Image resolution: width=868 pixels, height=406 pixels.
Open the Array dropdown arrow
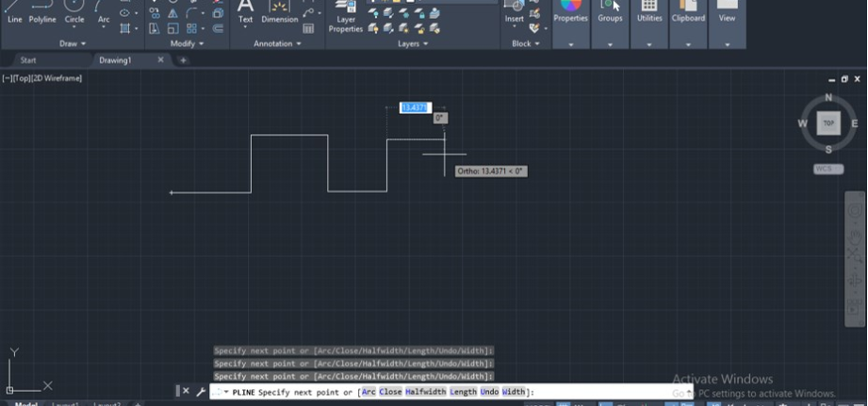point(203,28)
